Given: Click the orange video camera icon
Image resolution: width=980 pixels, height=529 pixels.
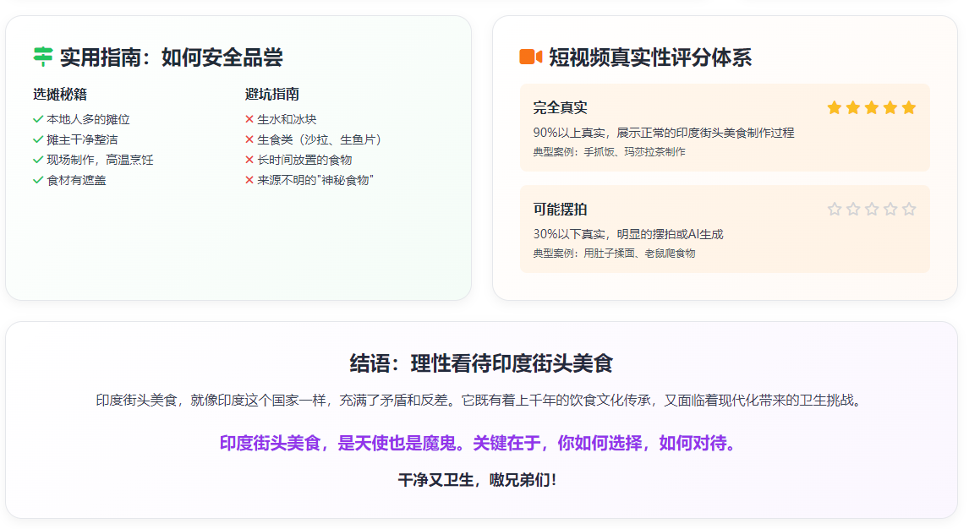Looking at the screenshot, I should pos(530,57).
